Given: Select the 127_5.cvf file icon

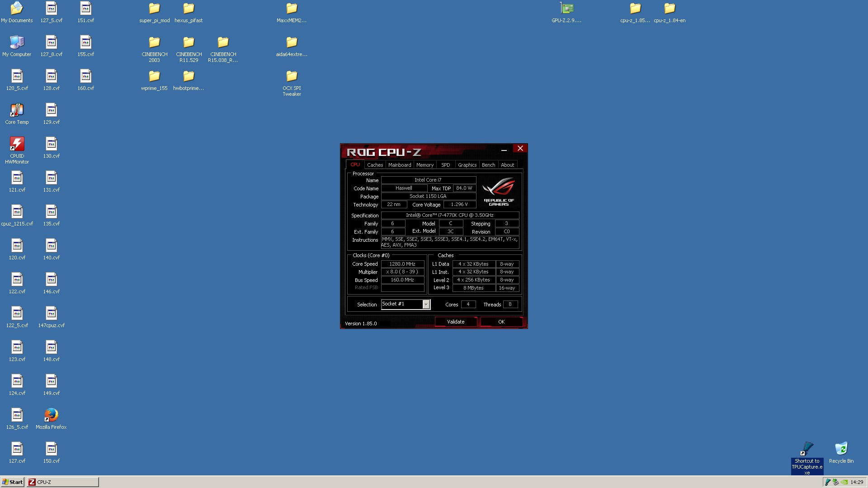Looking at the screenshot, I should coord(51,12).
